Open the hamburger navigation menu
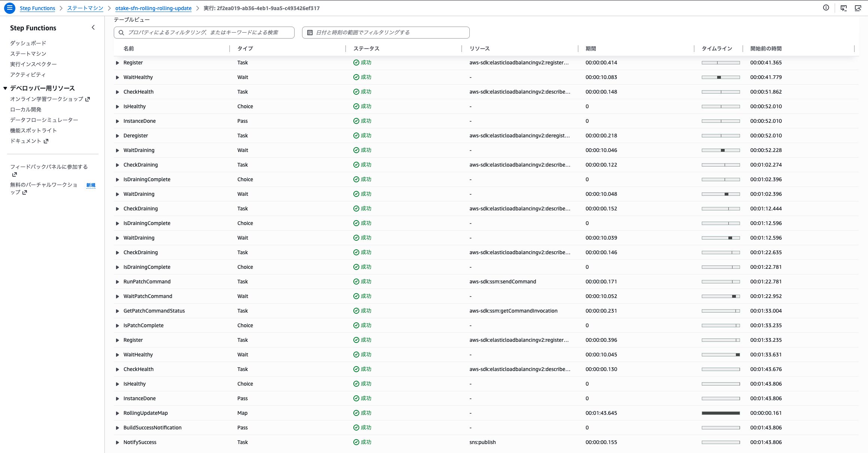 [10, 8]
